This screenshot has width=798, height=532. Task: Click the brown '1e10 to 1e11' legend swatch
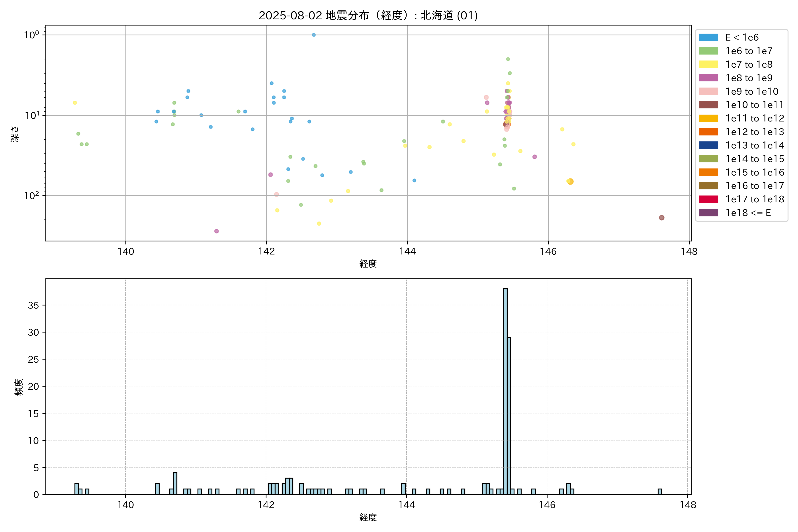pyautogui.click(x=708, y=105)
